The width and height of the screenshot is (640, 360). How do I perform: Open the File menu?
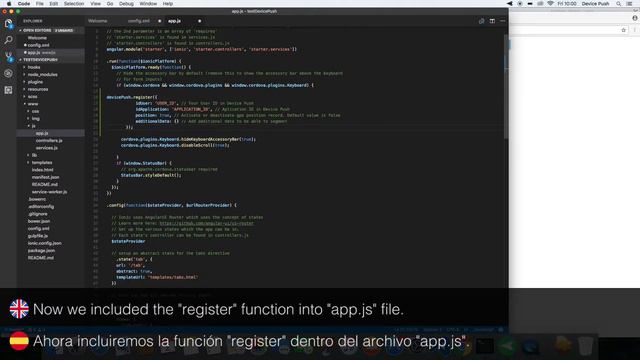(40, 4)
